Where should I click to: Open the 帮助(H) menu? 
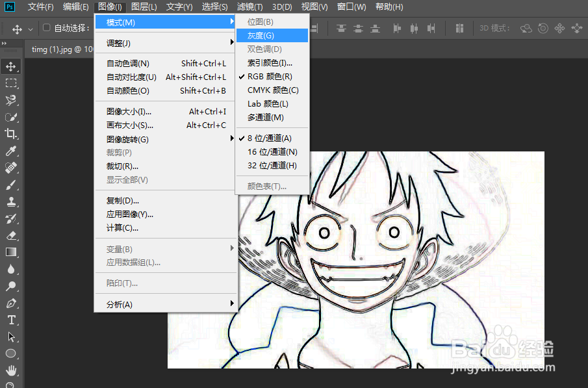[x=389, y=6]
